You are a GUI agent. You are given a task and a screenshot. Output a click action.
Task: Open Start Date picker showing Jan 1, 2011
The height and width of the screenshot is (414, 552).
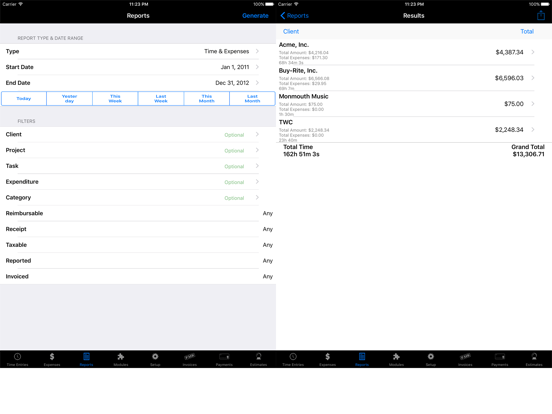point(138,67)
